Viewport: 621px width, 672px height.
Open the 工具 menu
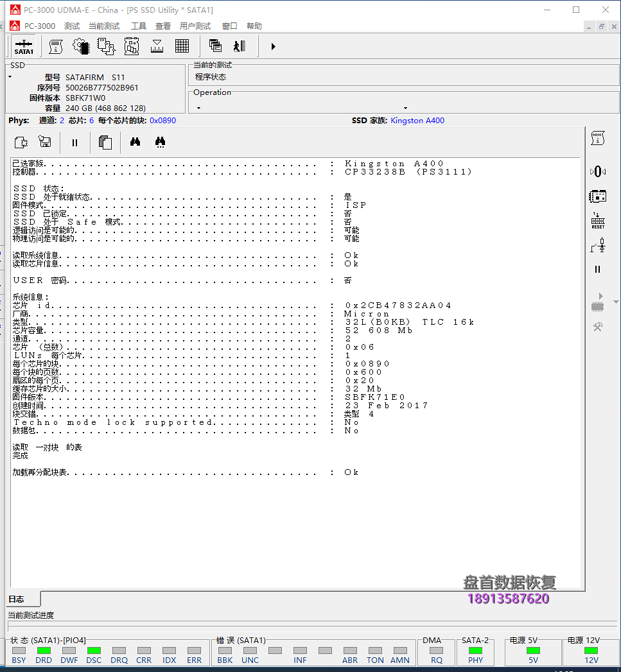point(139,26)
